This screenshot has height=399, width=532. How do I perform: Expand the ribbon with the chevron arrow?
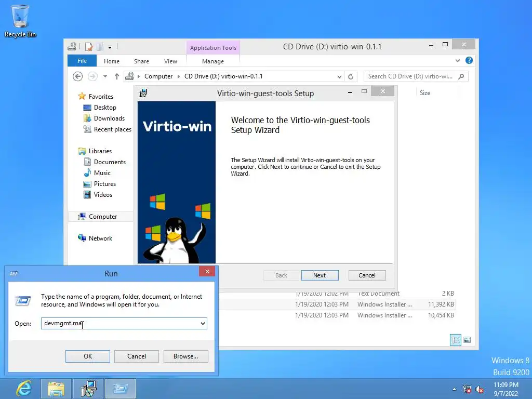point(458,60)
